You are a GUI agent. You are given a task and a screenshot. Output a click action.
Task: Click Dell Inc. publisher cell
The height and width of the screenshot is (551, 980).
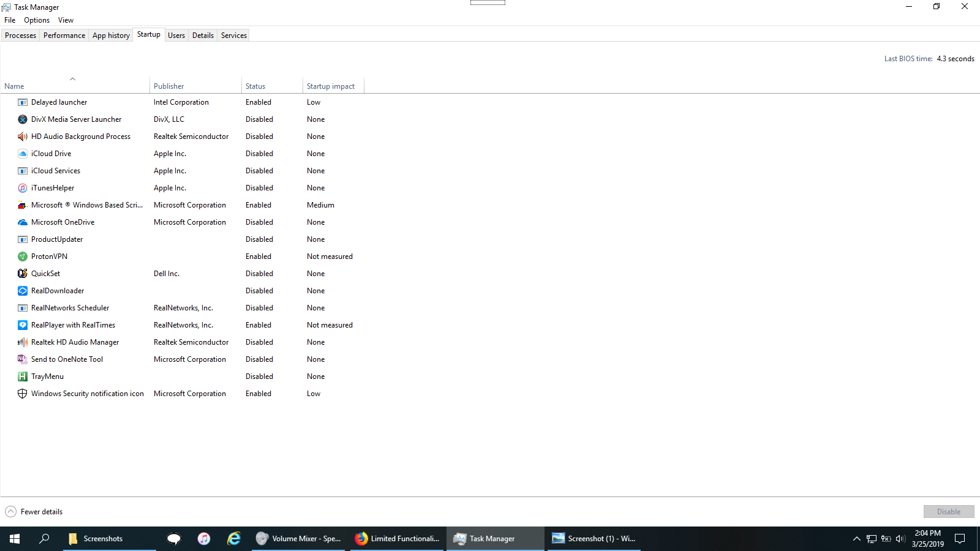167,274
